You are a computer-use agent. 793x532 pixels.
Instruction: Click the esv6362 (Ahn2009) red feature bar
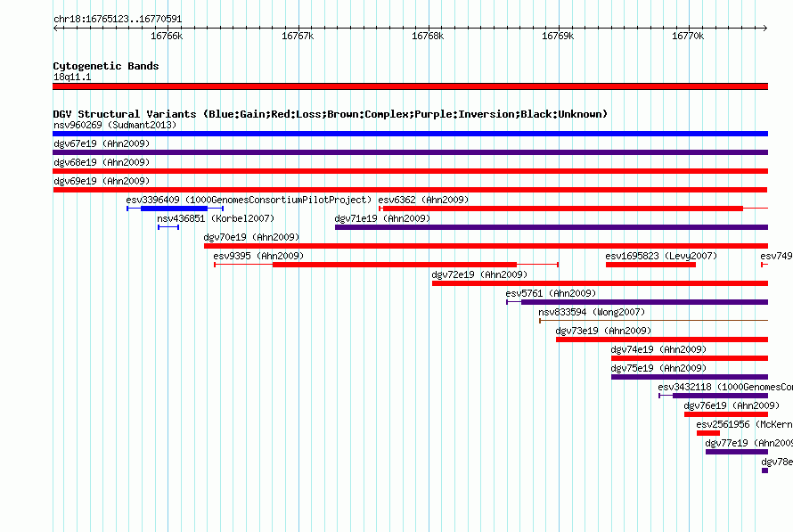coord(574,209)
